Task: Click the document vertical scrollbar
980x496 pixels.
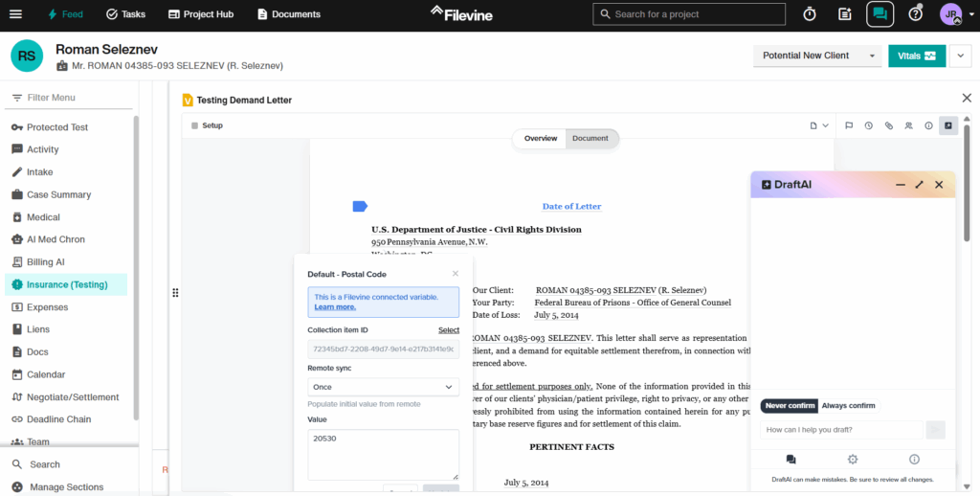Action: pos(967,192)
